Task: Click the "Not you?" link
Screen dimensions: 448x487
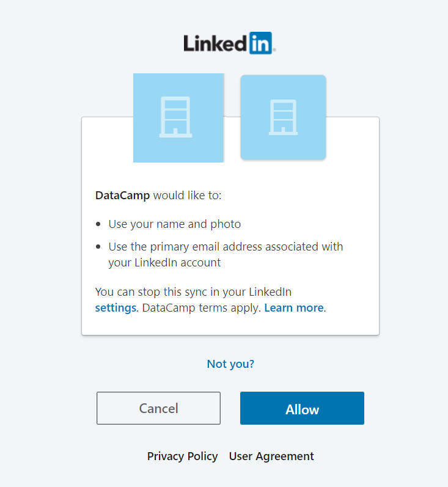Action: pos(230,364)
